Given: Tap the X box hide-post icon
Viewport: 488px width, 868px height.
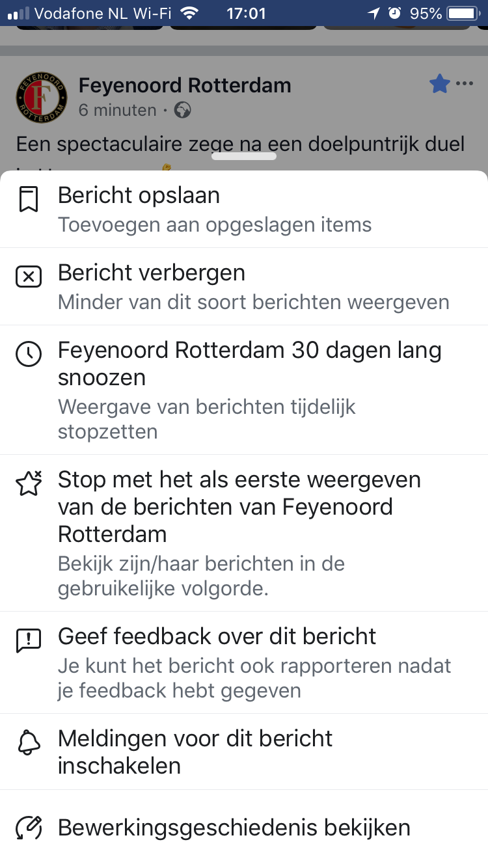Looking at the screenshot, I should [28, 277].
